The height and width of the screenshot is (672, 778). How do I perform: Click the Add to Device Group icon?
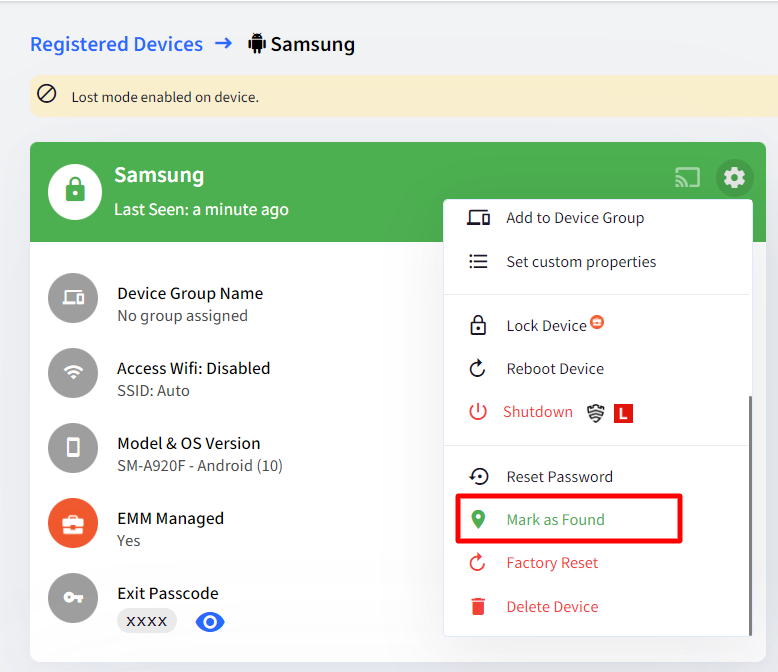pos(478,218)
